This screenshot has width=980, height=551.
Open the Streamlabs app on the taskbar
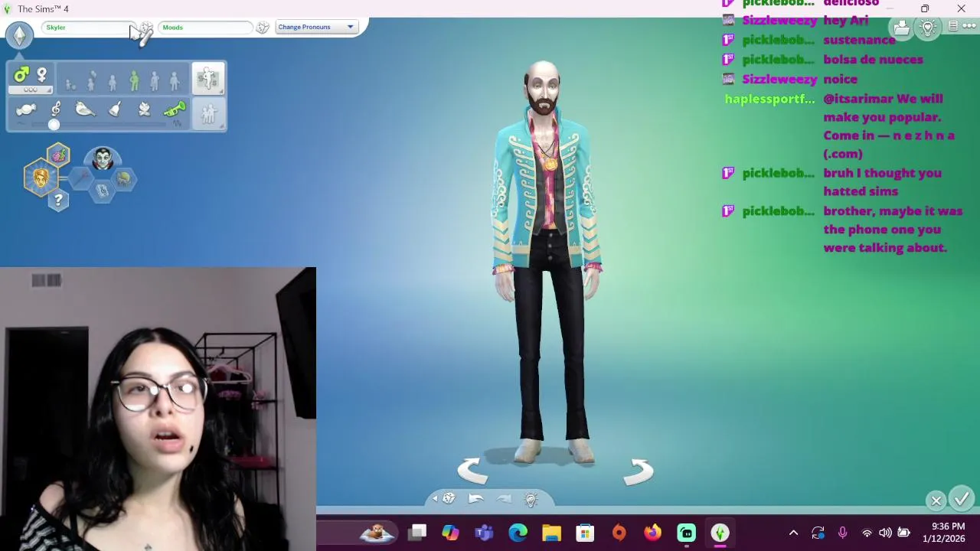click(x=686, y=533)
